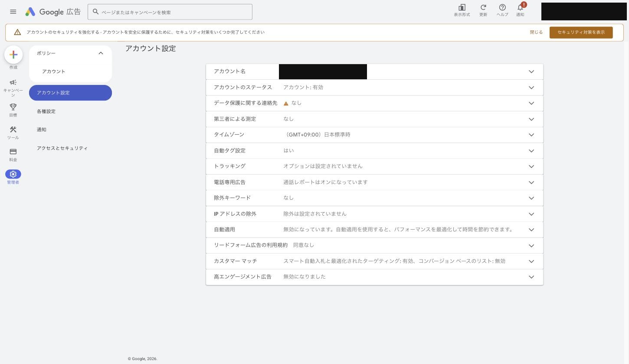Click the 作成 plus create button

[13, 55]
